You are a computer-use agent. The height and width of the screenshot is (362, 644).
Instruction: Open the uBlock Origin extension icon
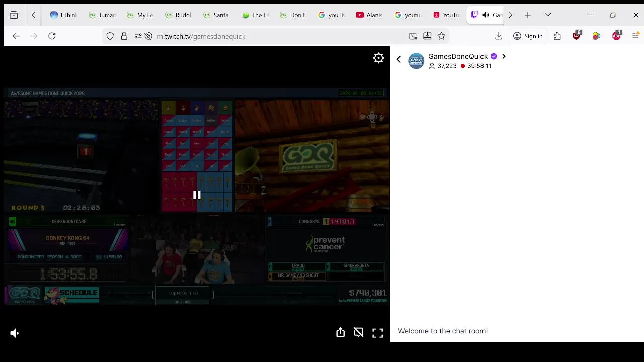(577, 35)
